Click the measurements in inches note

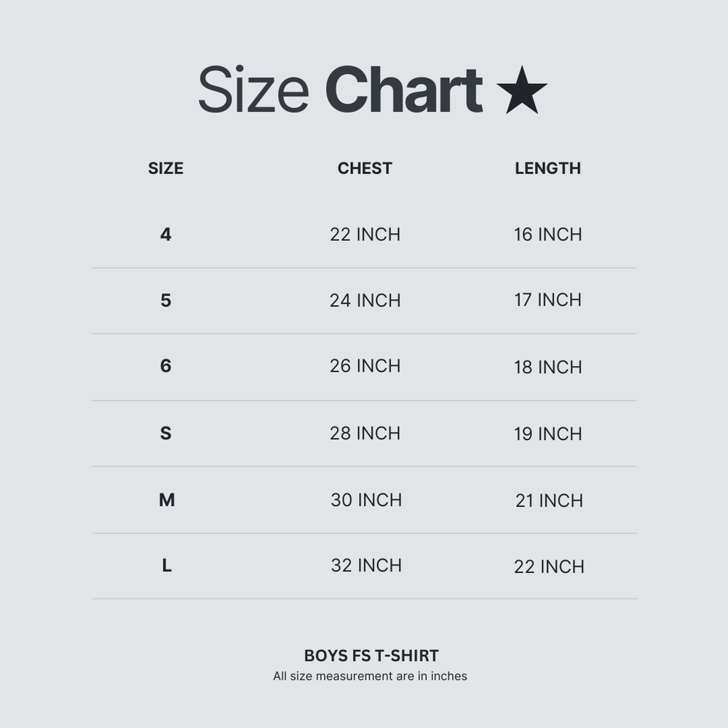click(370, 676)
